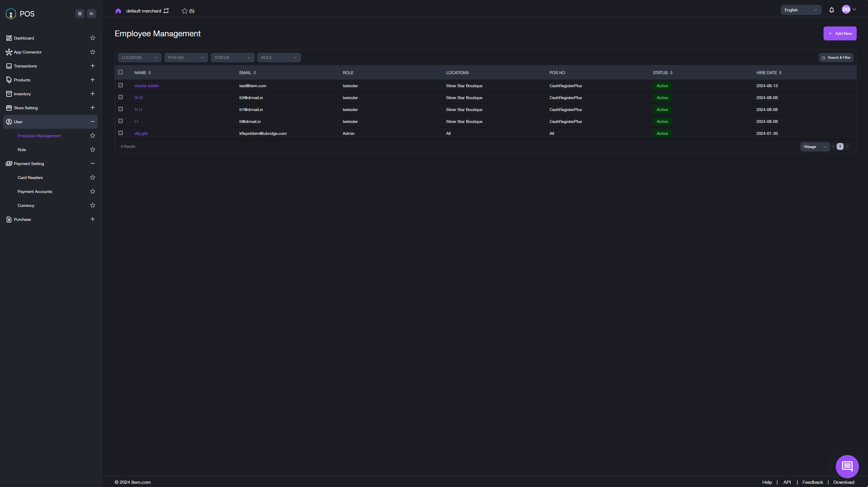Open the English language dropdown
Viewport: 868px width, 487px height.
coord(800,10)
